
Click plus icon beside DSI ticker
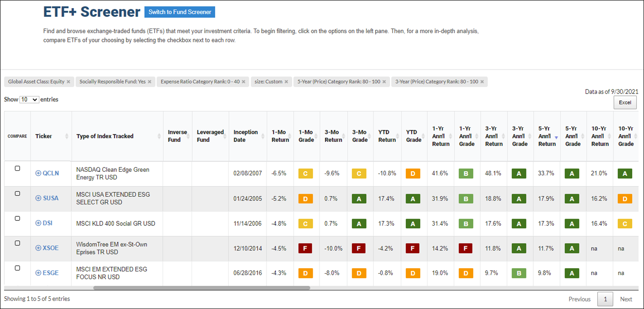tap(38, 223)
